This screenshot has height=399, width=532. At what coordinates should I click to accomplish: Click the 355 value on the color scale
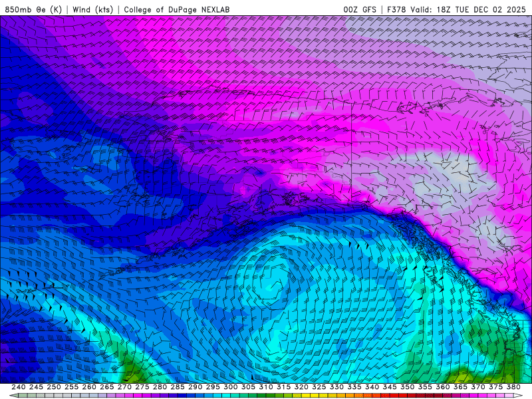pyautogui.click(x=425, y=387)
